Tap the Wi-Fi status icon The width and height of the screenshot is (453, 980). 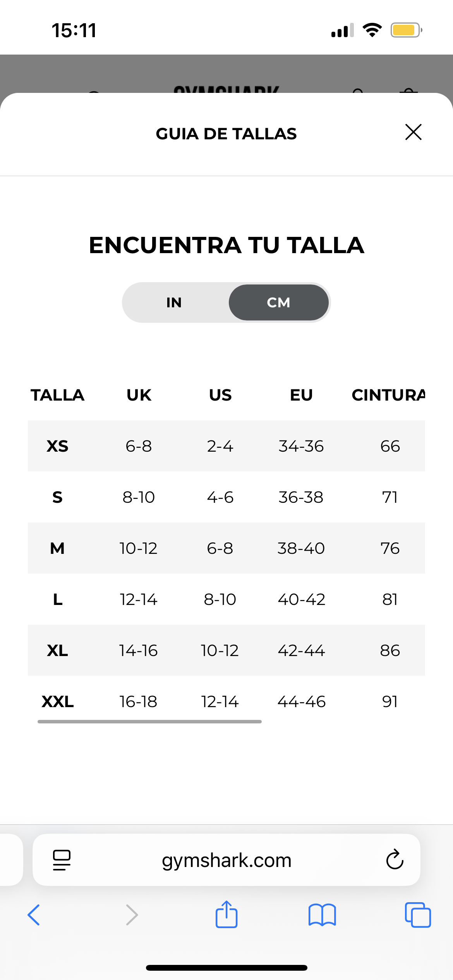[x=372, y=30]
